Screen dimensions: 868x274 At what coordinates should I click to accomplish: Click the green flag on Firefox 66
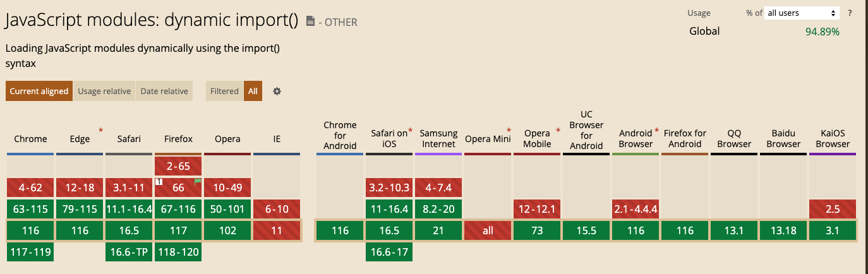198,182
